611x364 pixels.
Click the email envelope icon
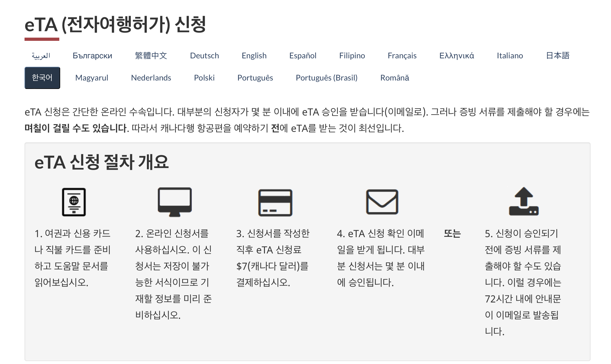click(382, 202)
